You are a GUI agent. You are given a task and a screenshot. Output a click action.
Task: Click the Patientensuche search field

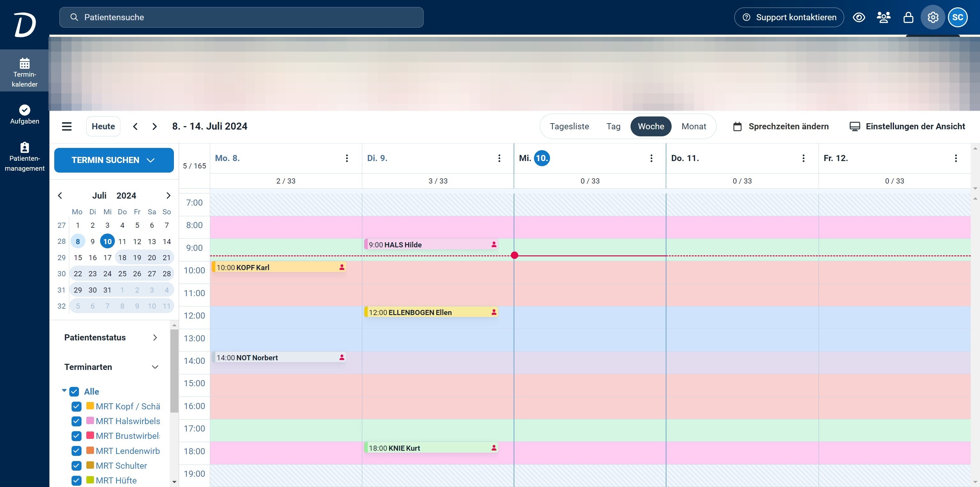coord(241,18)
